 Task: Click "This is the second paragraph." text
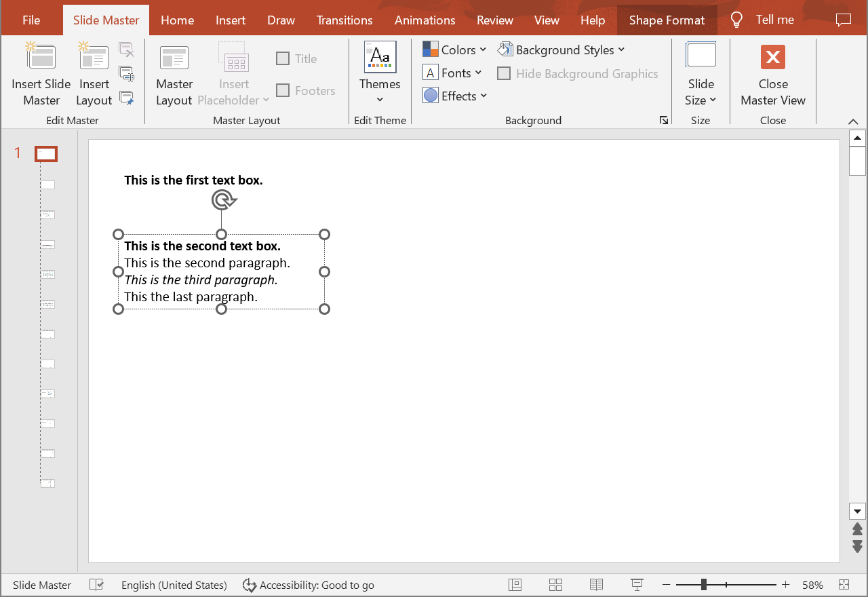[x=207, y=263]
